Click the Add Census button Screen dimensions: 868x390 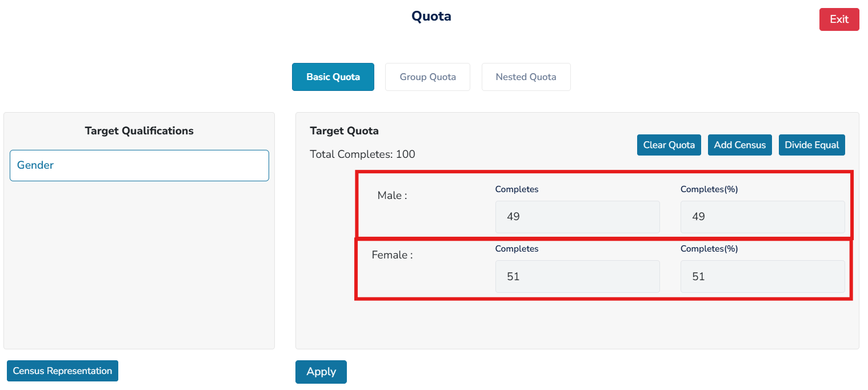(x=739, y=145)
